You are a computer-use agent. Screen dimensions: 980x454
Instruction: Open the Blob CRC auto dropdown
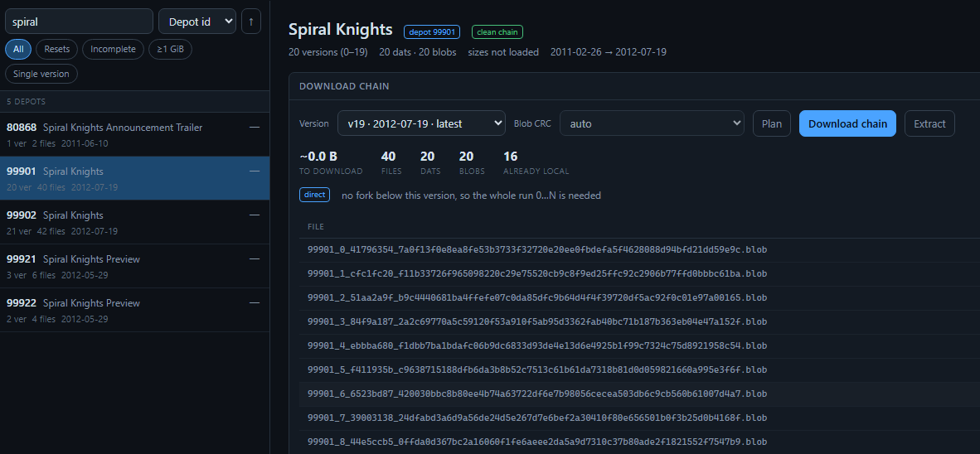pyautogui.click(x=652, y=123)
